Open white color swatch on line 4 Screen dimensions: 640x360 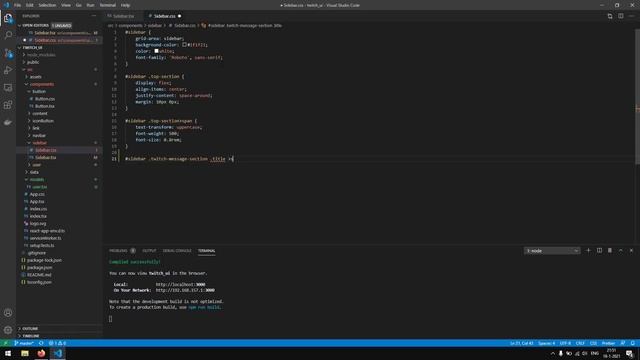pos(156,51)
